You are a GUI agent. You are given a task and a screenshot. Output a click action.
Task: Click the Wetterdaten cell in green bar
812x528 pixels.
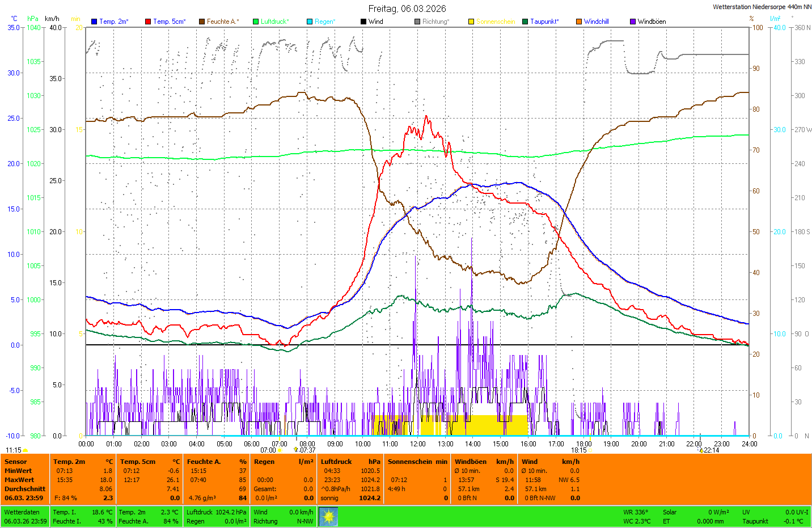point(22,512)
